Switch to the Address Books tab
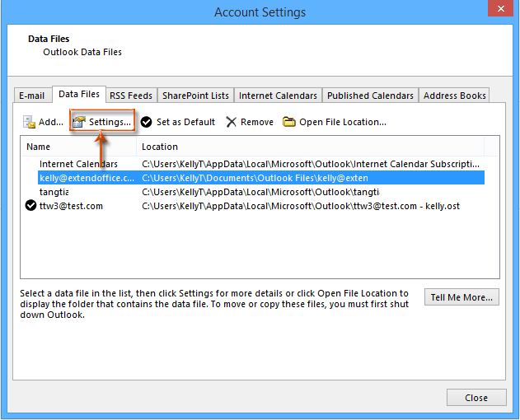Image resolution: width=520 pixels, height=420 pixels. pos(454,96)
